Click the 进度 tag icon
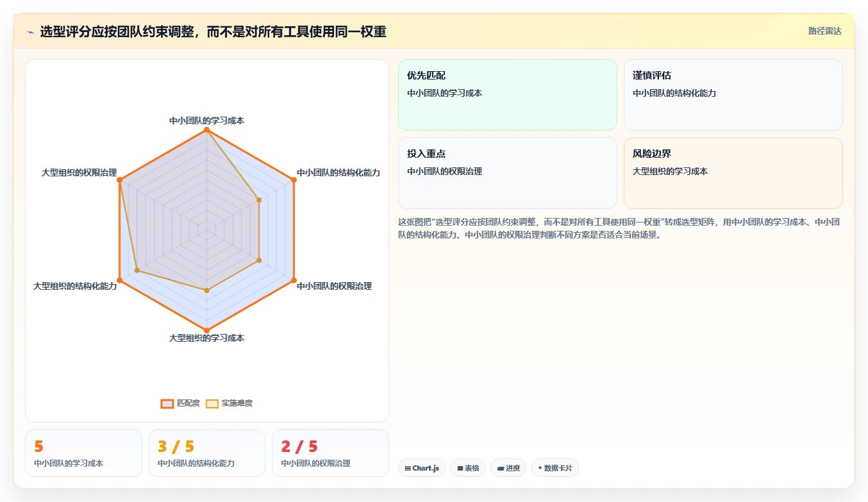 (500, 468)
